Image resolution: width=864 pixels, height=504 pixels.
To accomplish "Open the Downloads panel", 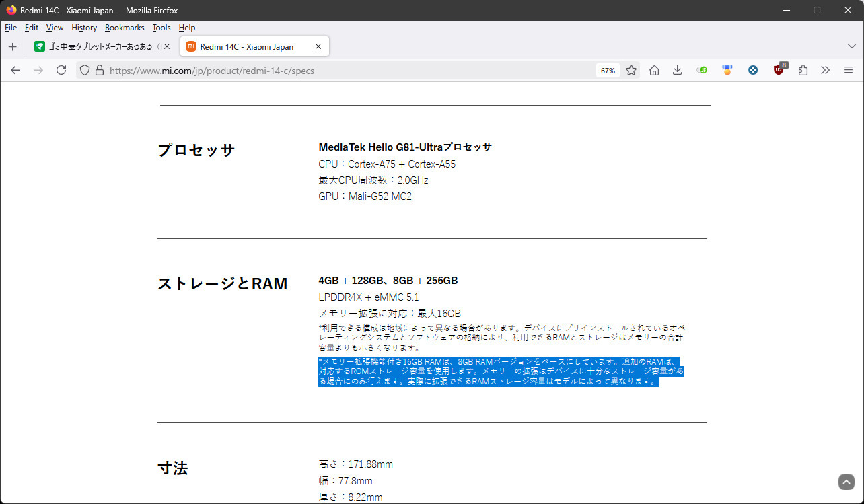I will (678, 70).
